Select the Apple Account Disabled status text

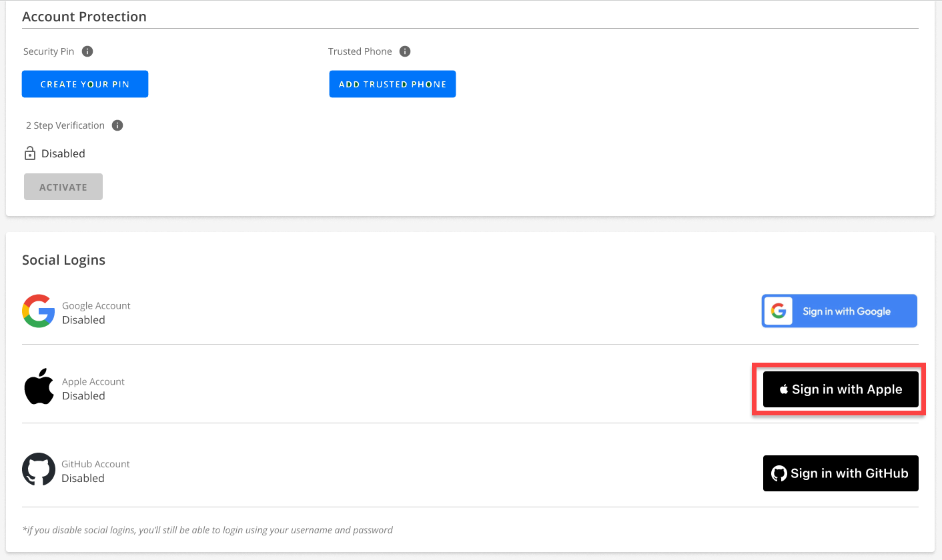[83, 396]
